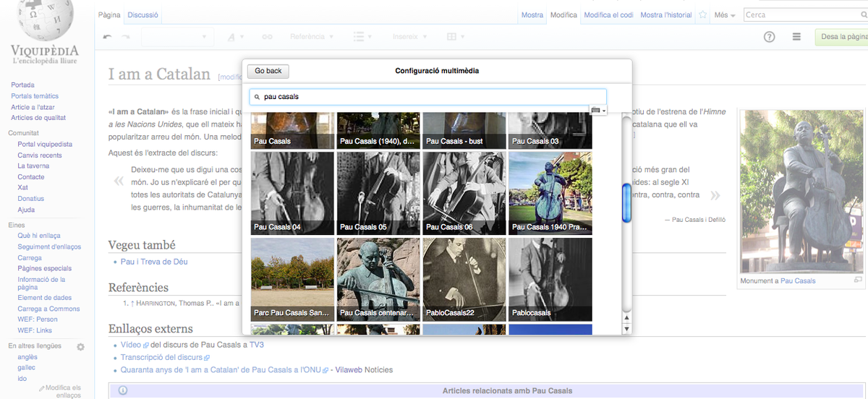
Task: Expand the Més dropdown menu
Action: [x=724, y=15]
